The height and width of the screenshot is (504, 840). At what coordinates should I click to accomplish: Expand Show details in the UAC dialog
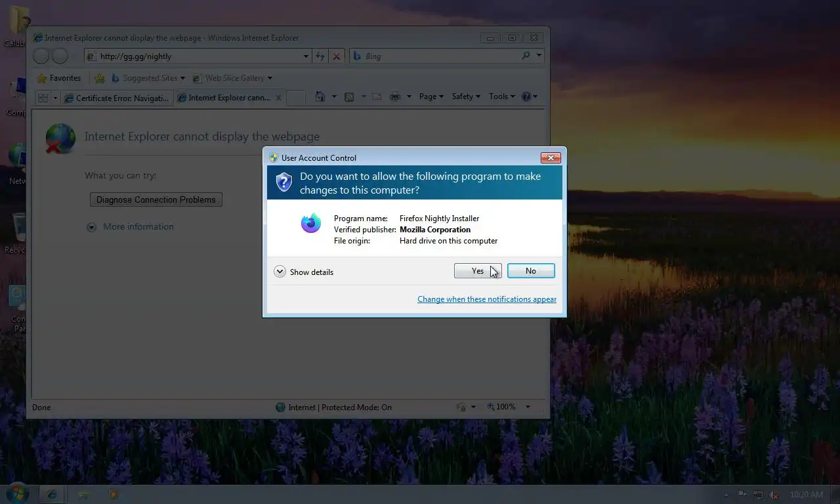tap(304, 272)
